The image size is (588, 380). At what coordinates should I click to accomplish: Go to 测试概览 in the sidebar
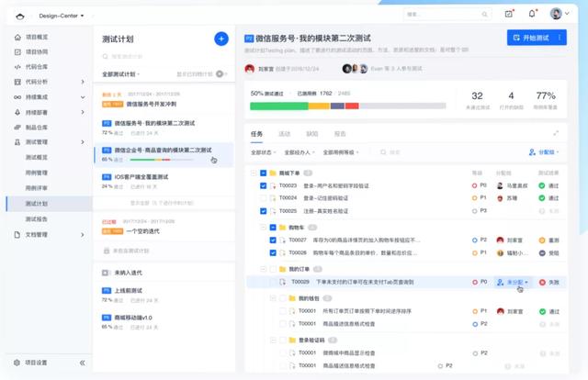tap(37, 157)
